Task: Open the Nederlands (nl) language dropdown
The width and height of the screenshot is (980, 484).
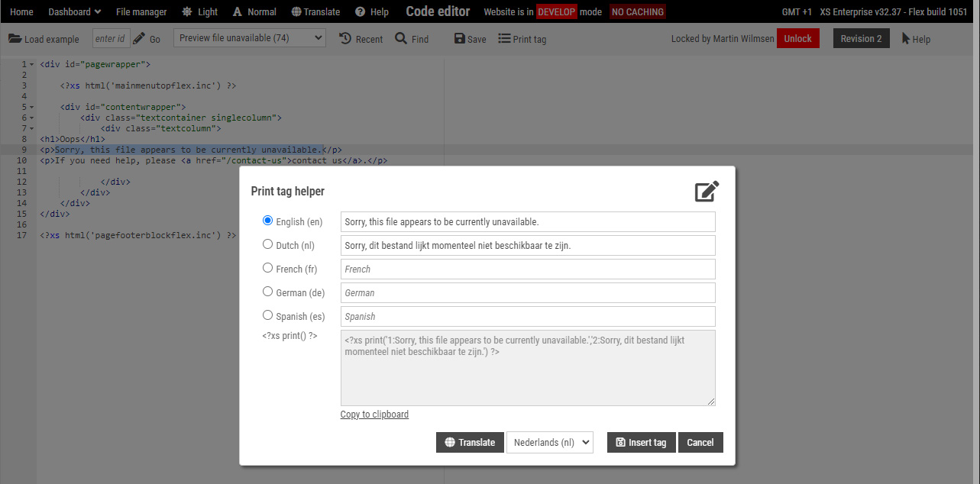Action: click(x=550, y=443)
